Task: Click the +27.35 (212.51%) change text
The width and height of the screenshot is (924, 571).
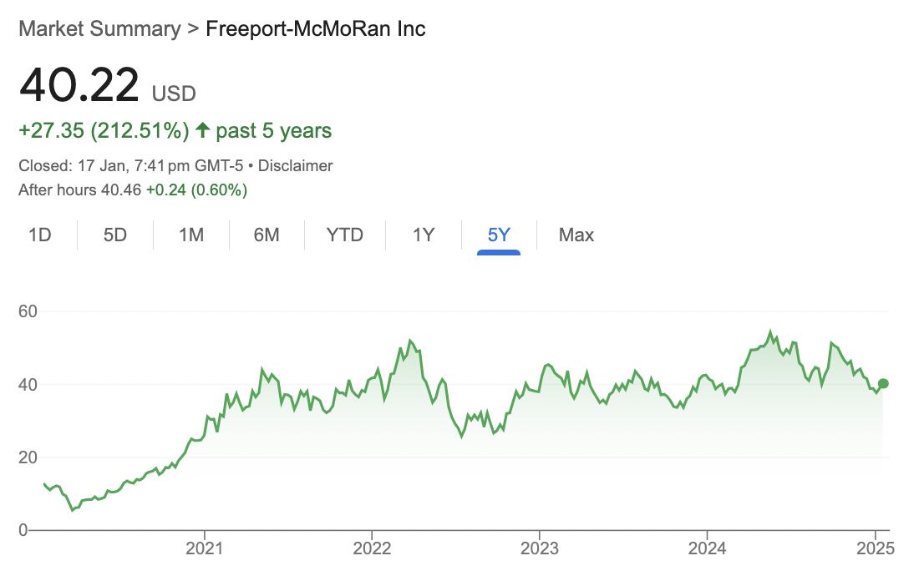Action: click(x=104, y=131)
